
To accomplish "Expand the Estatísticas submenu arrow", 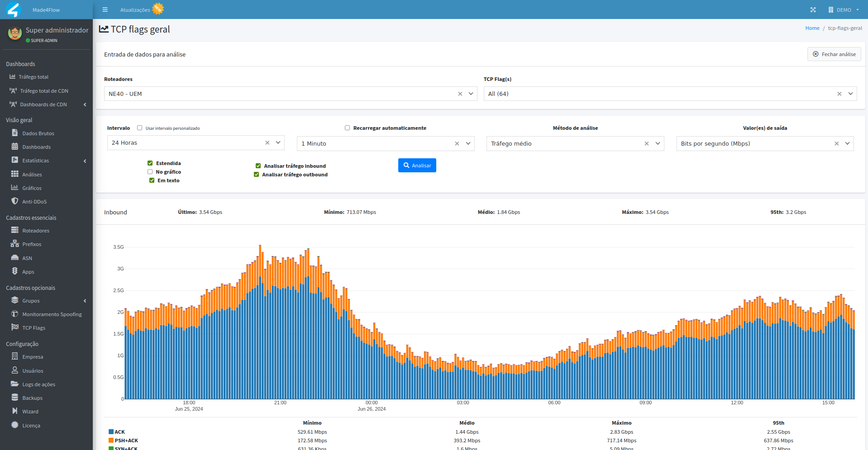I will pos(85,161).
